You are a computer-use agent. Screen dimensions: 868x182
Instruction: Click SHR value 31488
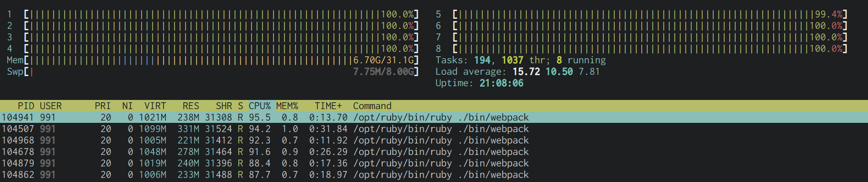[x=218, y=175]
